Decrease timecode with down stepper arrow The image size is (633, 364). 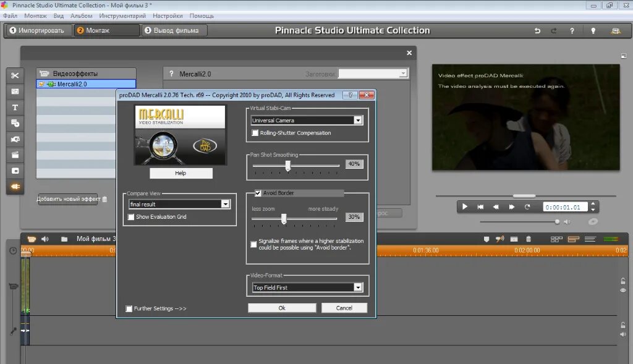point(593,210)
